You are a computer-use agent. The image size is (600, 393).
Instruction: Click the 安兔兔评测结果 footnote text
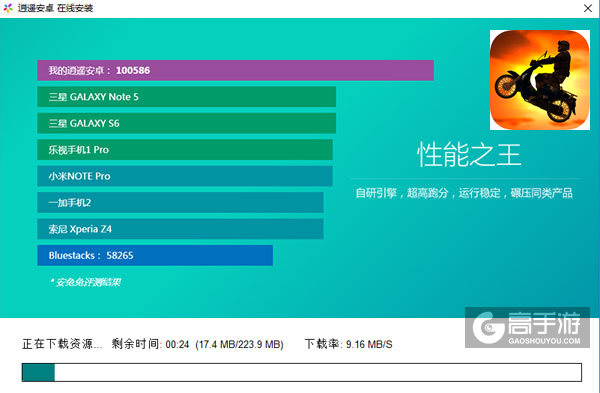(85, 282)
